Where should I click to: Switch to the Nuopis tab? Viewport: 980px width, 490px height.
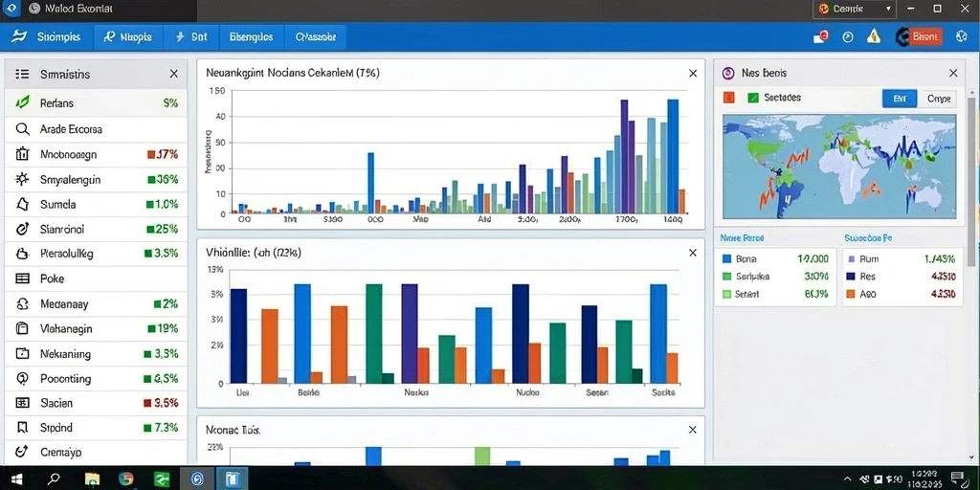point(128,37)
